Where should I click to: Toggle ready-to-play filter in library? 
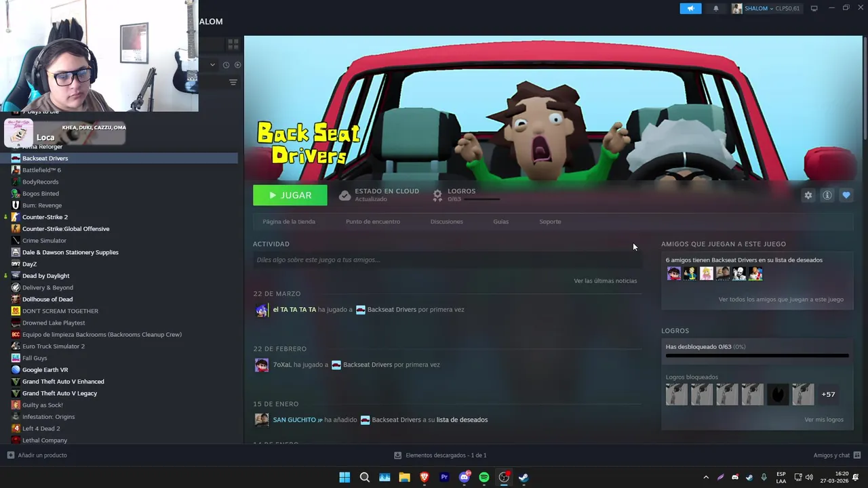(237, 65)
